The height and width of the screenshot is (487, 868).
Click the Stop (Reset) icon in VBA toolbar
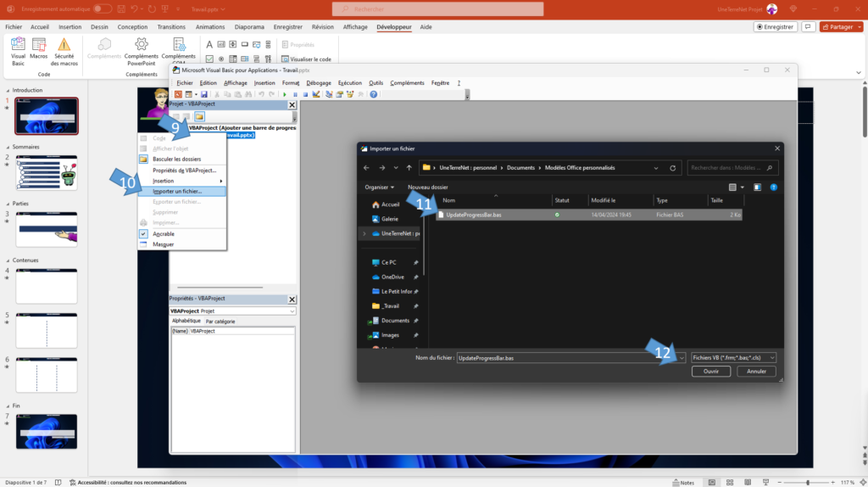pos(305,95)
